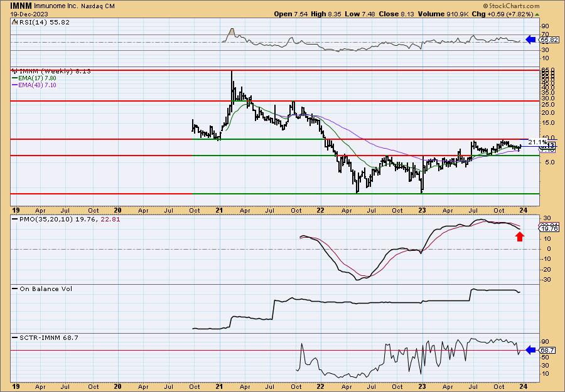Click the 19.76 PMO value tag on right axis
Screen dimensions: 565x392
point(549,228)
